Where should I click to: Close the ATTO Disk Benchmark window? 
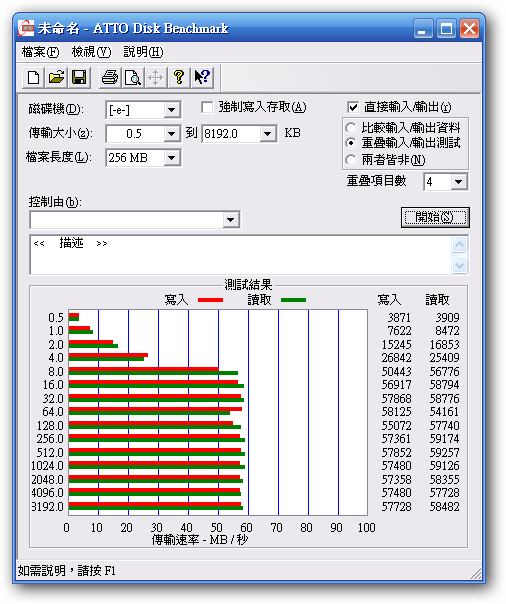point(469,29)
